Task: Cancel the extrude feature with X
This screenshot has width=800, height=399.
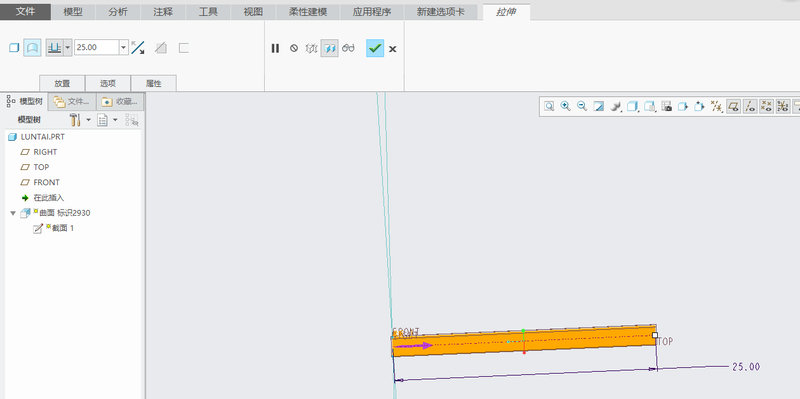Action: (392, 49)
